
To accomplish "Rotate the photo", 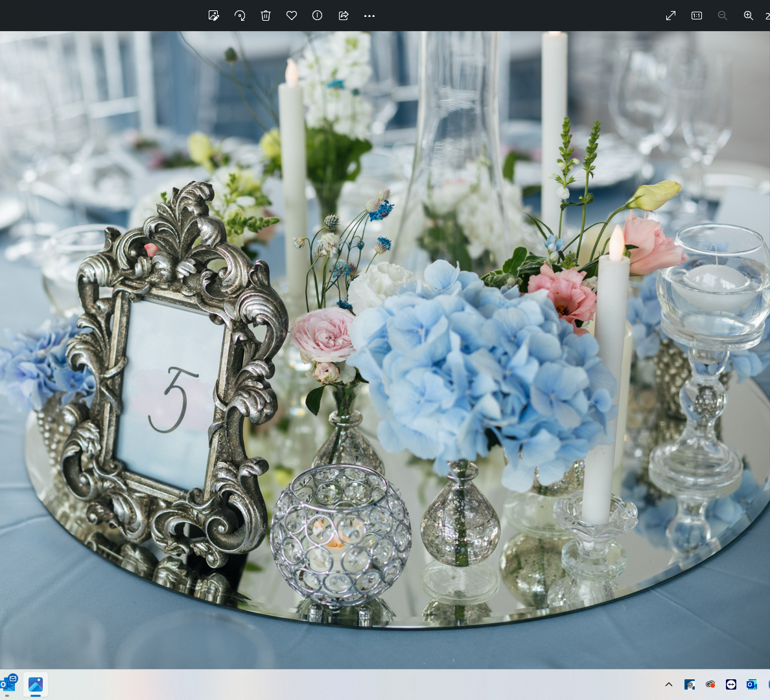I will pyautogui.click(x=240, y=16).
